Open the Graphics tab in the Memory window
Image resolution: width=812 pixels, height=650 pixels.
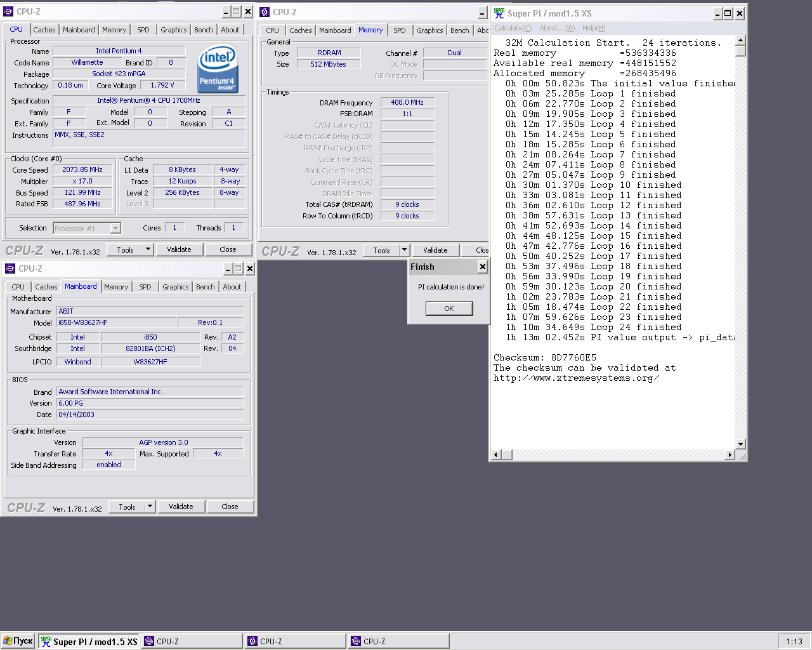pyautogui.click(x=430, y=30)
